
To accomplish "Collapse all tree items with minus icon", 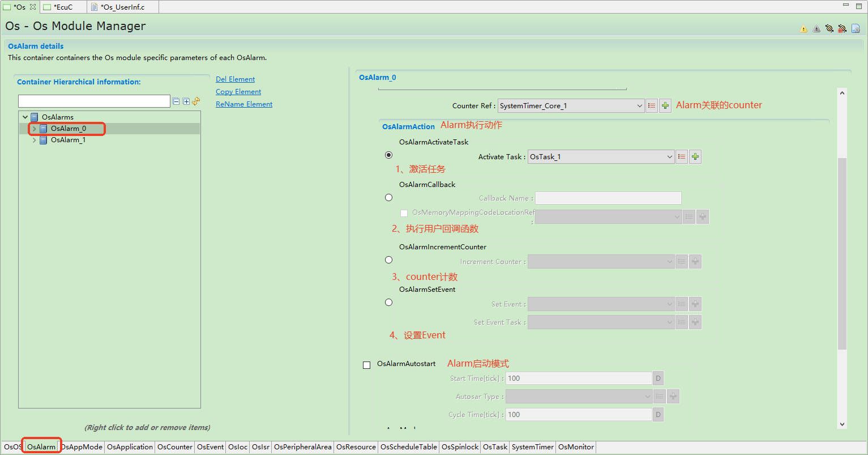I will tap(177, 101).
